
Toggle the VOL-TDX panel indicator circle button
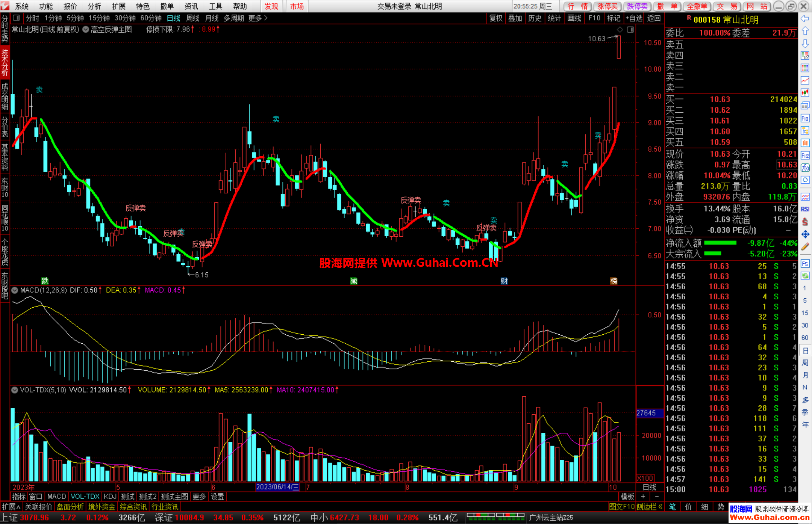point(15,390)
